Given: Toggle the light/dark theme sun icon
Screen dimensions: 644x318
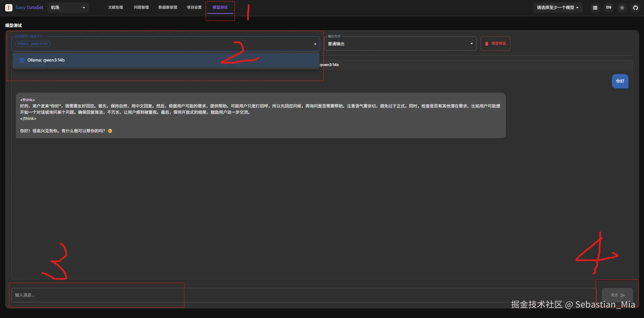Looking at the screenshot, I should pyautogui.click(x=622, y=8).
